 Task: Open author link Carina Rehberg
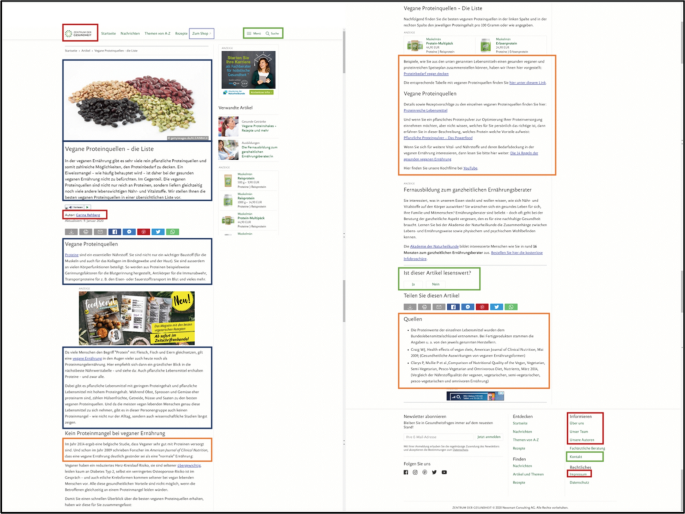[88, 215]
